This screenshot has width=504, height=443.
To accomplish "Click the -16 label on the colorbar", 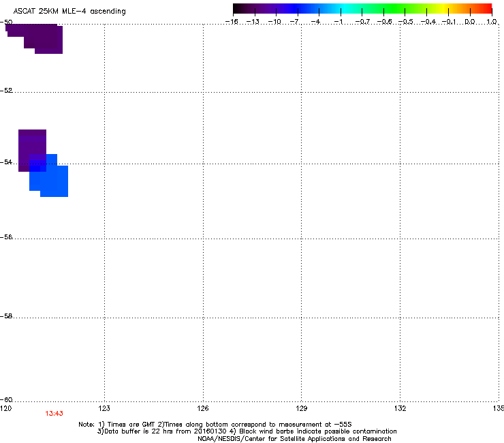I will [x=232, y=22].
